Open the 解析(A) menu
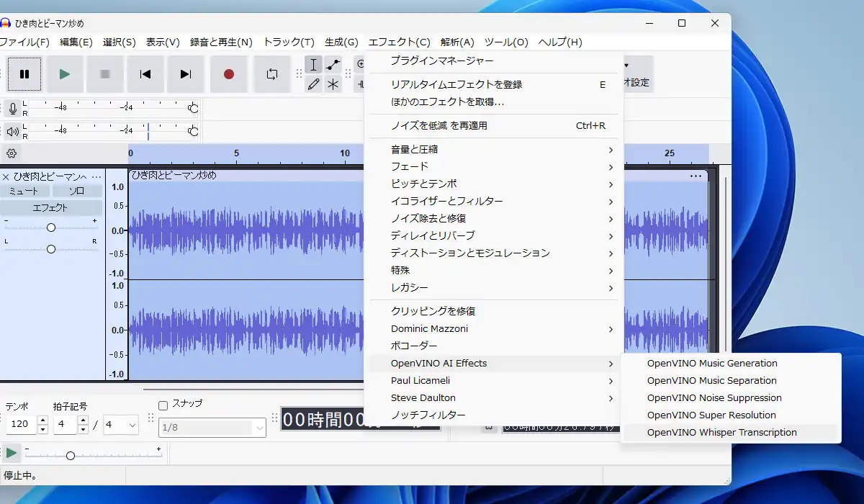864x504 pixels. click(457, 42)
